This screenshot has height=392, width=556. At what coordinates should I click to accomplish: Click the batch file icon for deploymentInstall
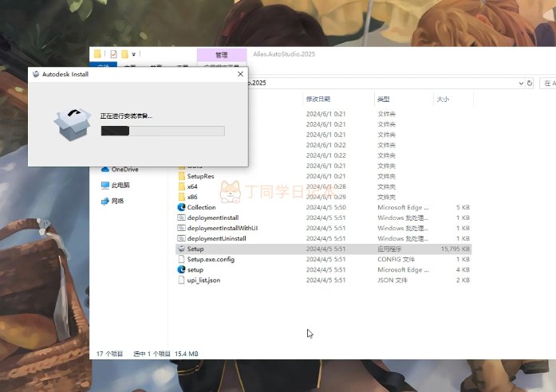[181, 218]
